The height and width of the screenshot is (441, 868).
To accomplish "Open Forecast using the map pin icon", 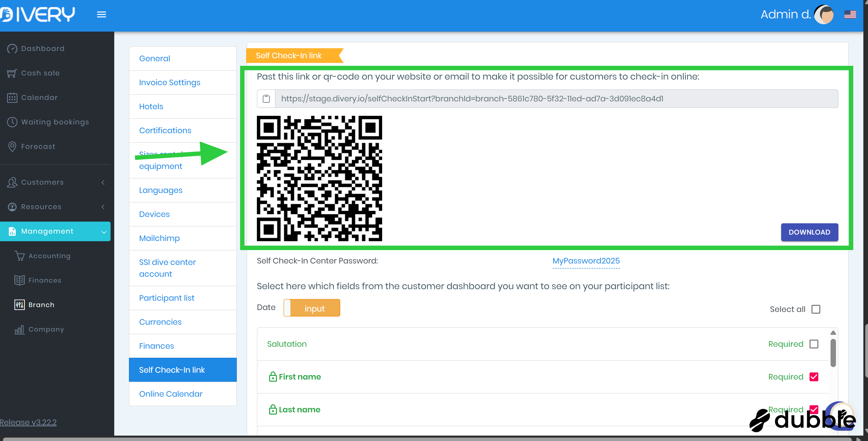I will click(x=12, y=146).
